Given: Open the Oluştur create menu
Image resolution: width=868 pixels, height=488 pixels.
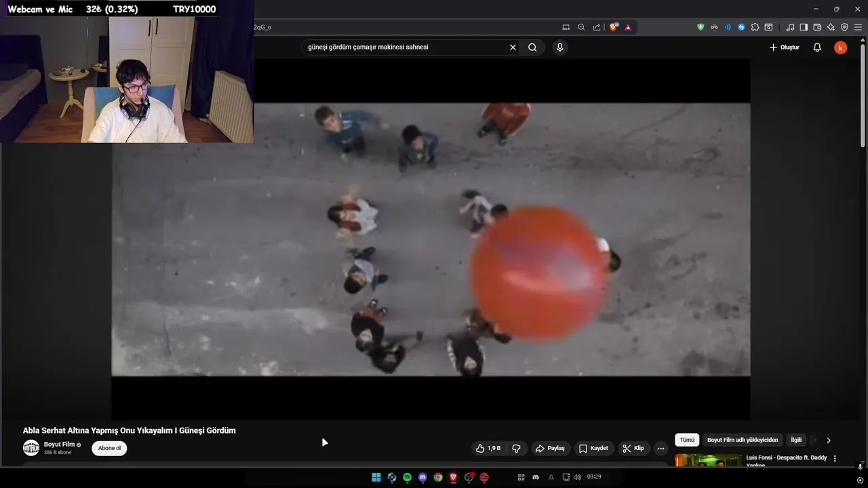Looking at the screenshot, I should pyautogui.click(x=784, y=47).
